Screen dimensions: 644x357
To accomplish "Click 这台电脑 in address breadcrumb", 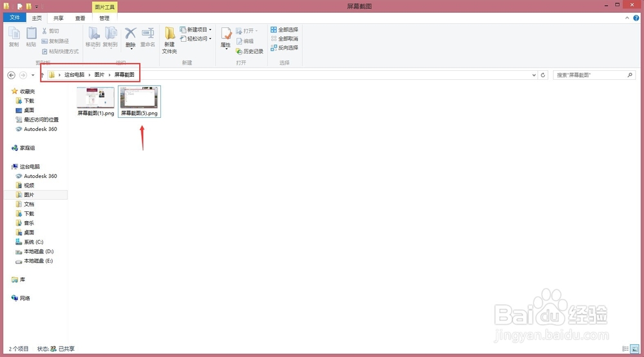I will coord(74,75).
